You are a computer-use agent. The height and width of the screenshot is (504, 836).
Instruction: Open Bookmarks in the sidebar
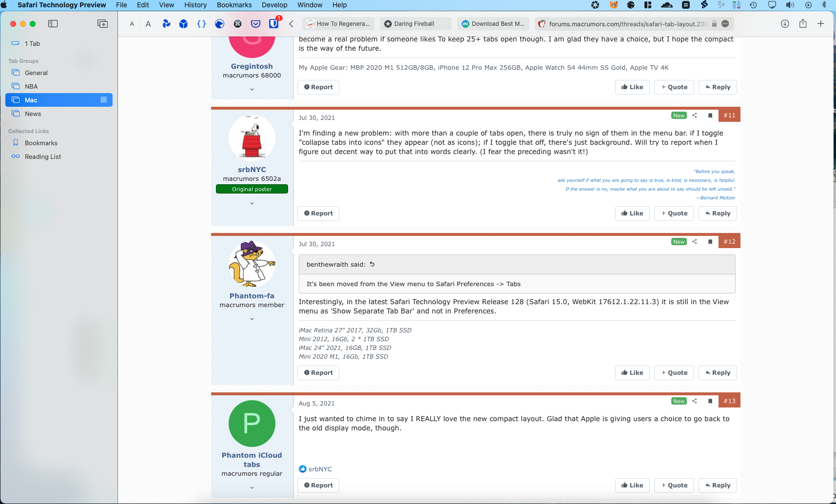tap(59, 143)
